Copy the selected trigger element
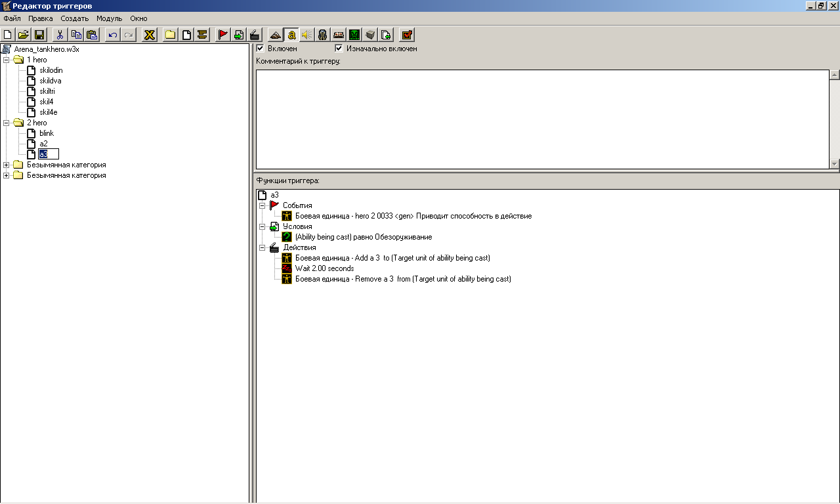The height and width of the screenshot is (504, 840). coord(76,35)
